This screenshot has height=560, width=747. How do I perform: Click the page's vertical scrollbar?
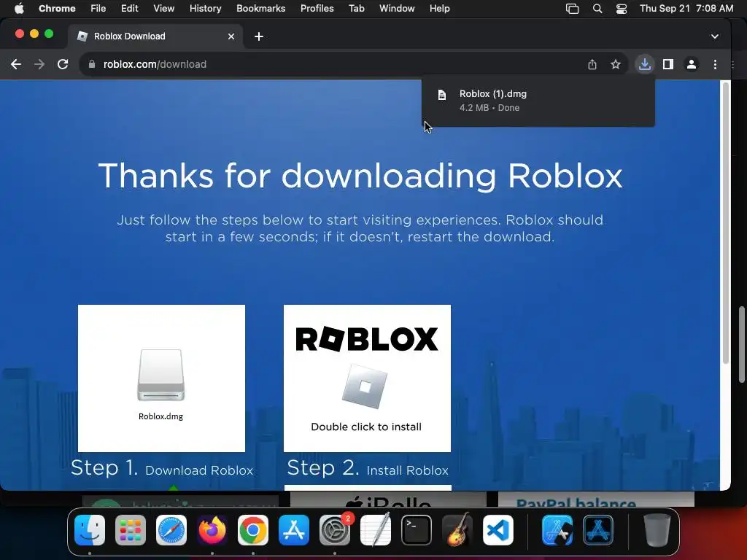pos(726,224)
